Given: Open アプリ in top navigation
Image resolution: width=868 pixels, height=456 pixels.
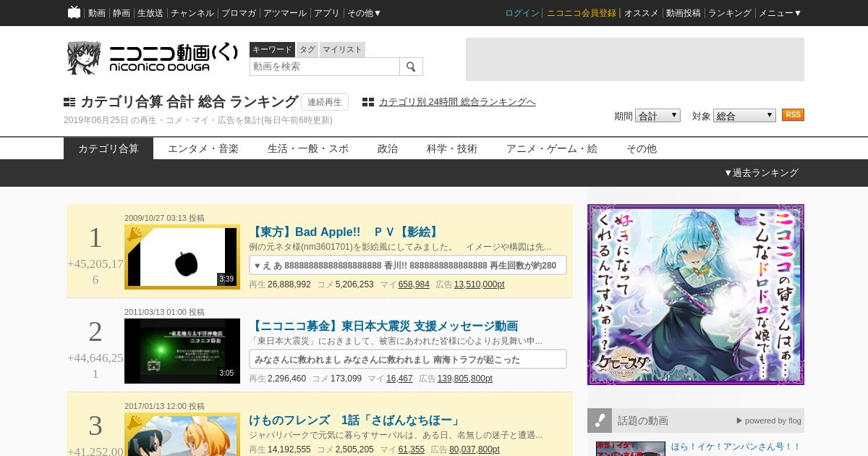Looking at the screenshot, I should click(327, 13).
